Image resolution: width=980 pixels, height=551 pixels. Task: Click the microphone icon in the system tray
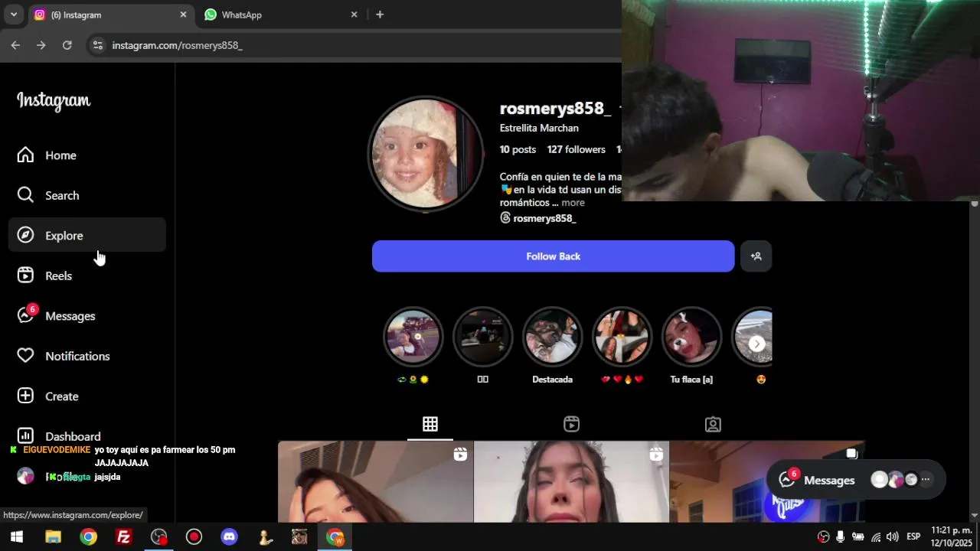(841, 536)
